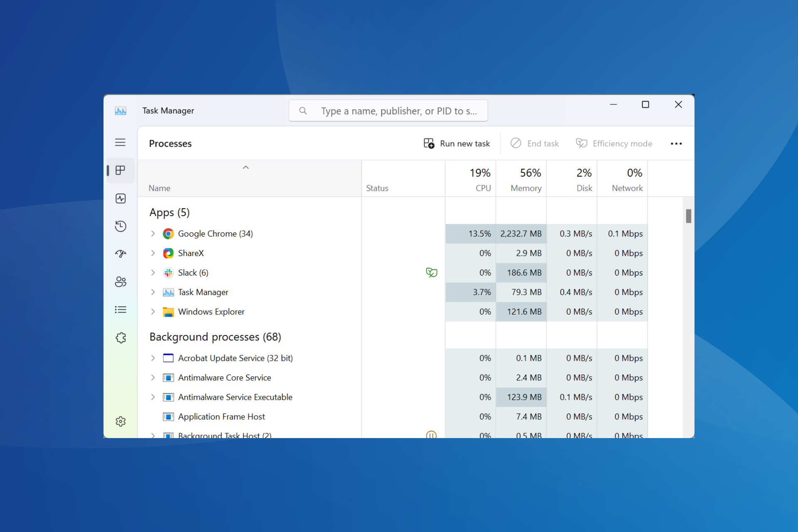
Task: Open the Startup apps page icon
Action: tap(121, 254)
